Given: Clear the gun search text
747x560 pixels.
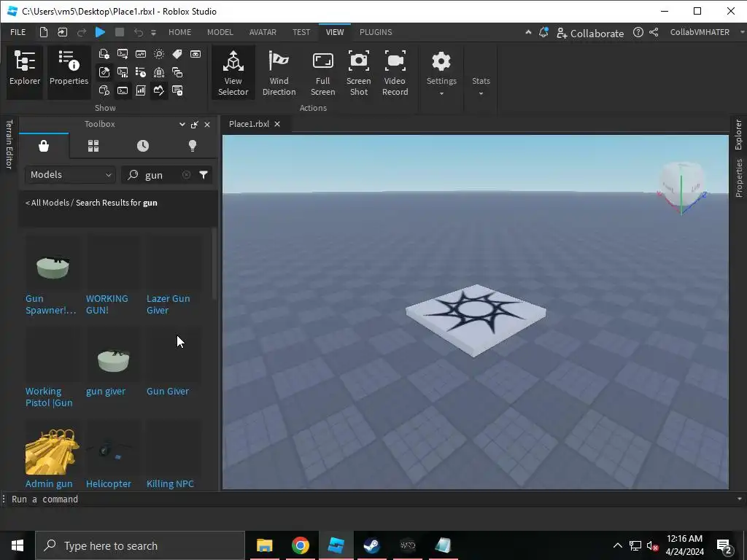Looking at the screenshot, I should [186, 175].
